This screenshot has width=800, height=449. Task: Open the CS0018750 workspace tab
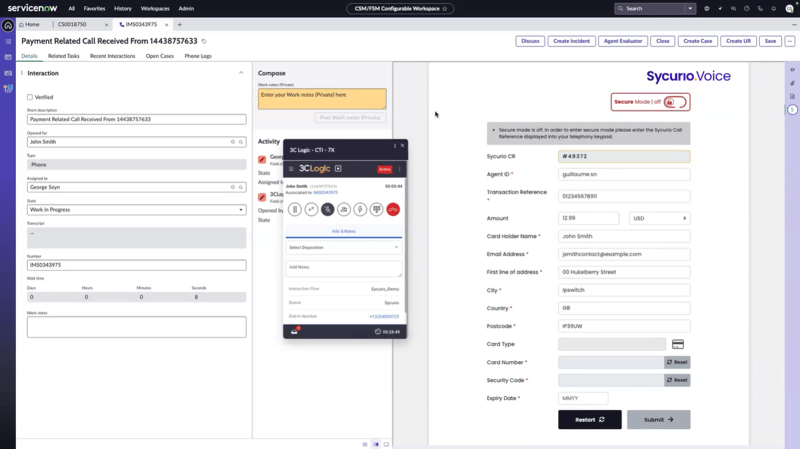(72, 24)
